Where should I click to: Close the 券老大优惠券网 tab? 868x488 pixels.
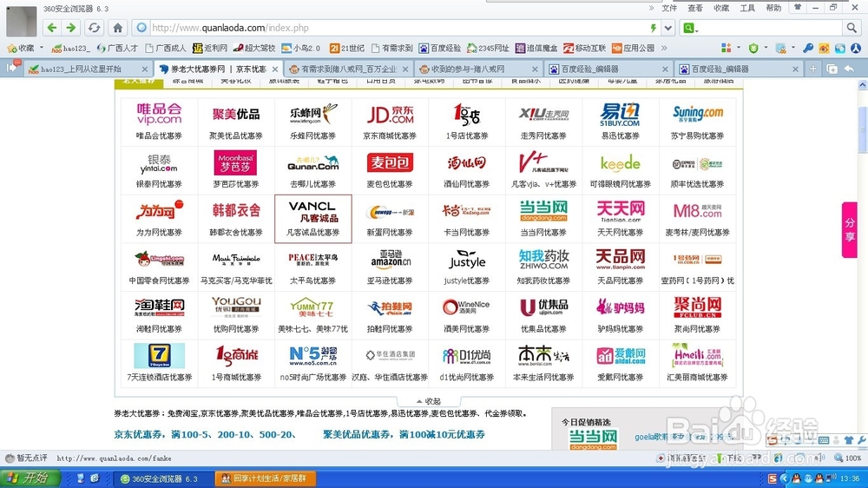[275, 69]
